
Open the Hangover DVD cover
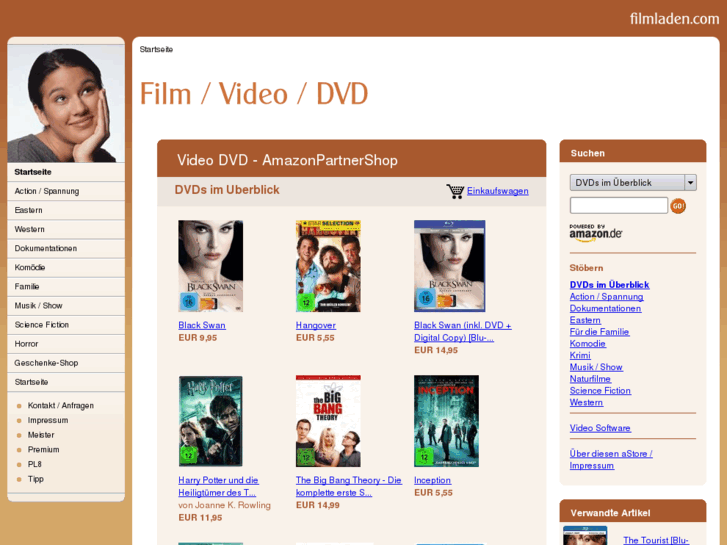click(x=328, y=266)
